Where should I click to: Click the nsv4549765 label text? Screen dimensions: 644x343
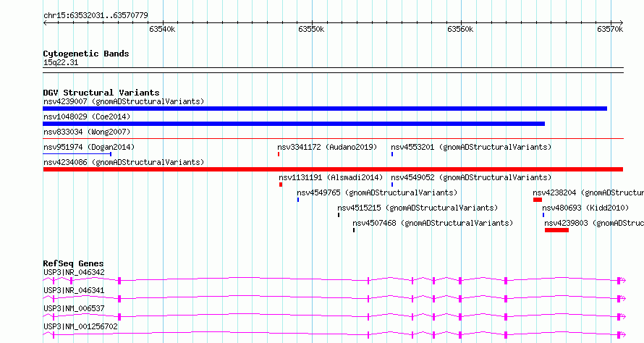[377, 192]
